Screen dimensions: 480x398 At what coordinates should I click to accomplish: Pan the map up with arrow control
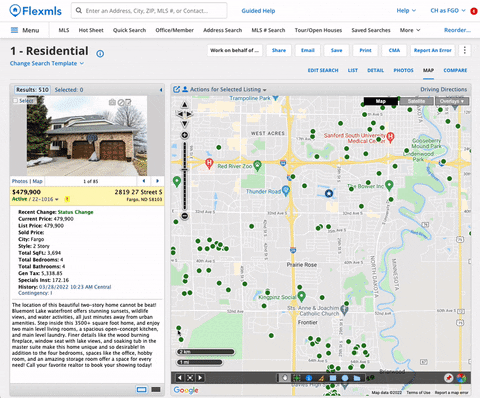click(x=184, y=105)
